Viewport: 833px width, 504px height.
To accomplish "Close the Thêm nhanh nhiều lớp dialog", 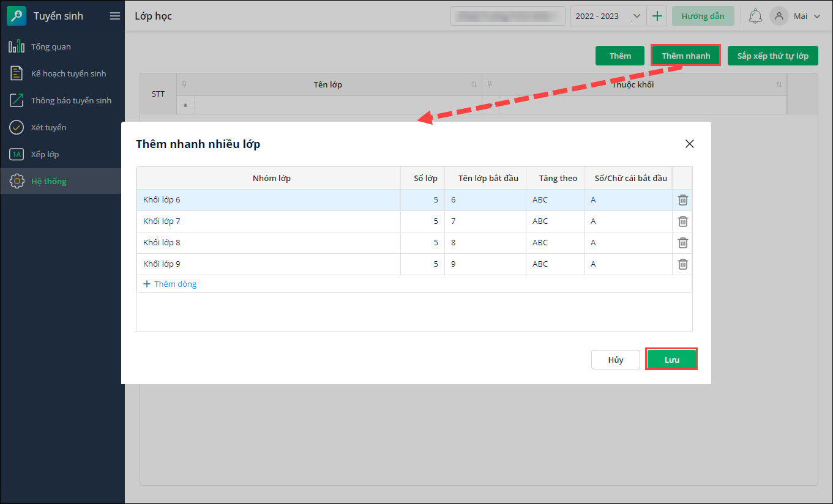I will [x=689, y=144].
